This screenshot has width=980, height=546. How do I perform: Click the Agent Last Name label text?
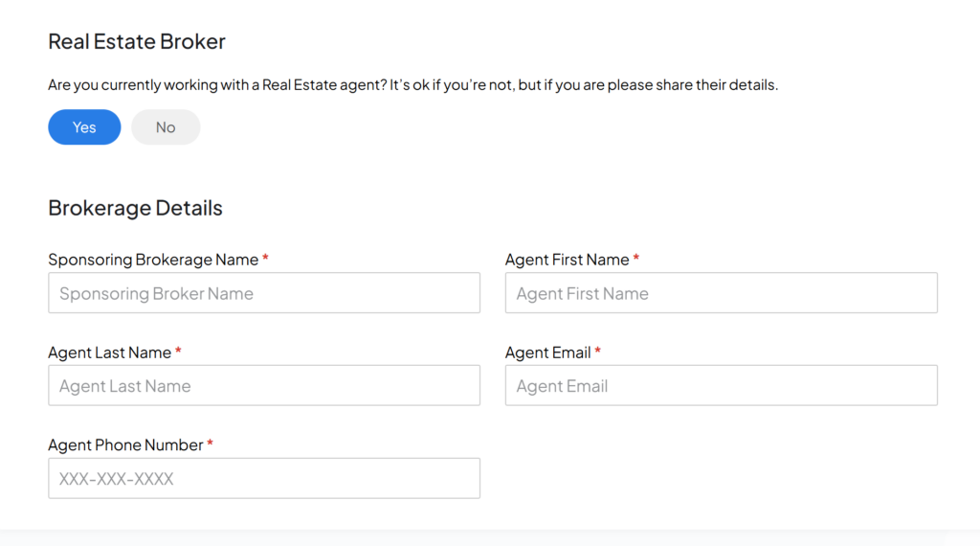coord(109,353)
